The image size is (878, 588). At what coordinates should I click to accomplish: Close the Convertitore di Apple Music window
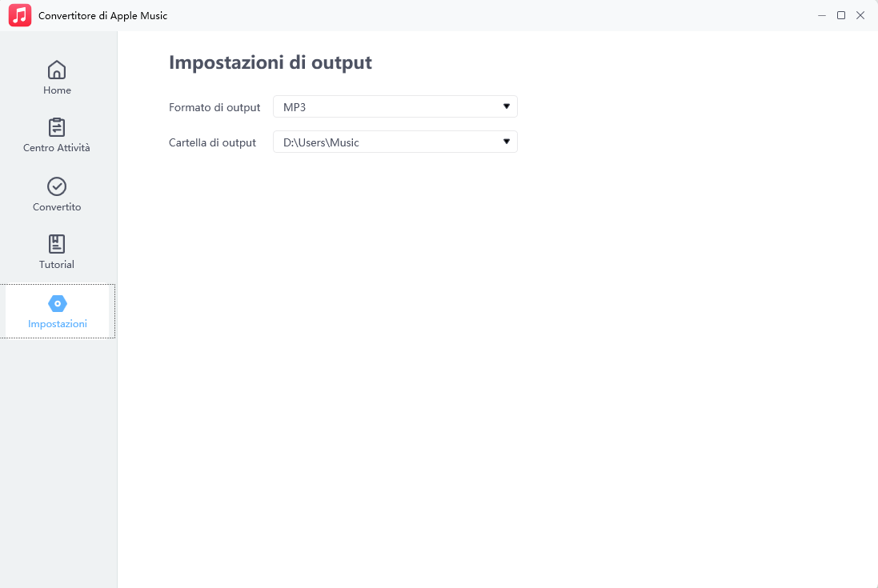(x=860, y=15)
